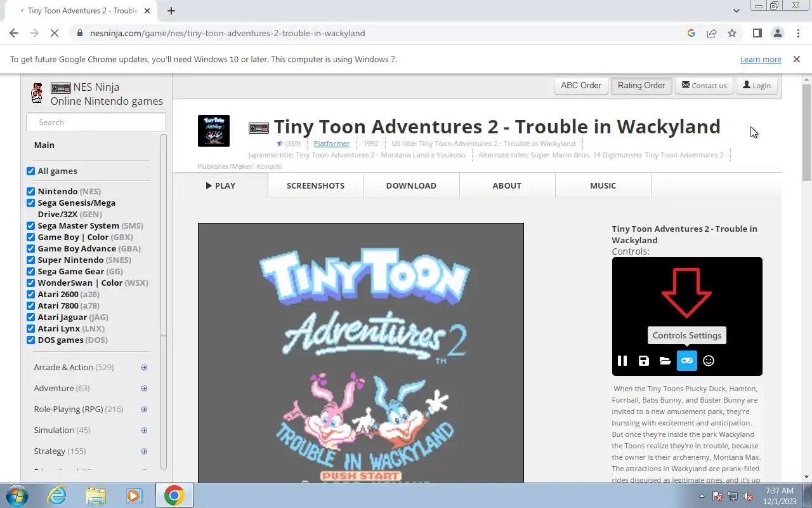Screen dimensions: 812x508
Task: Toggle the Atari Jaguar (JAG) checkbox
Action: pos(30,317)
